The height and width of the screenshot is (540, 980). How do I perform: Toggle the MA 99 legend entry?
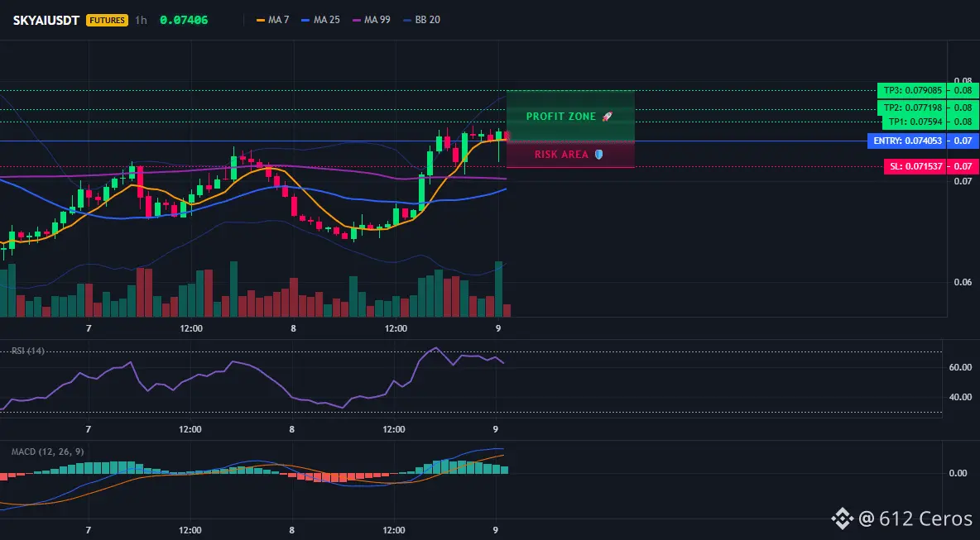pos(372,20)
